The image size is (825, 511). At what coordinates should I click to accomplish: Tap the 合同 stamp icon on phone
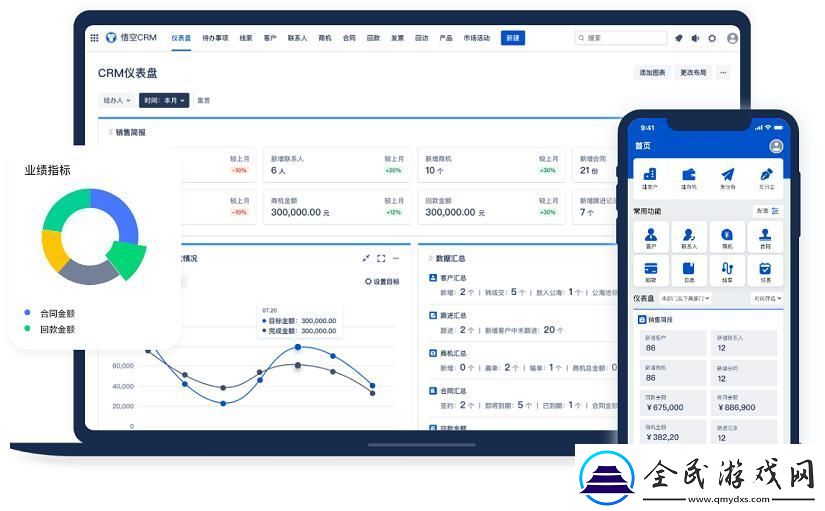coord(765,237)
